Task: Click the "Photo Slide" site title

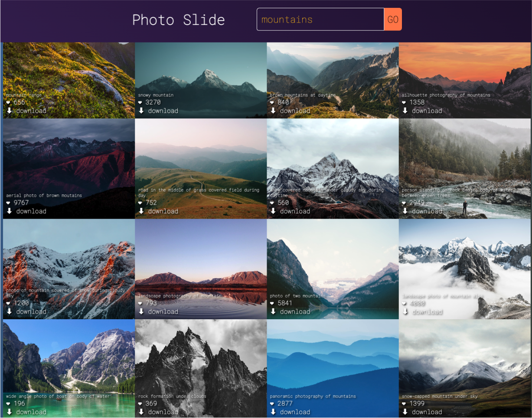Action: point(179,19)
